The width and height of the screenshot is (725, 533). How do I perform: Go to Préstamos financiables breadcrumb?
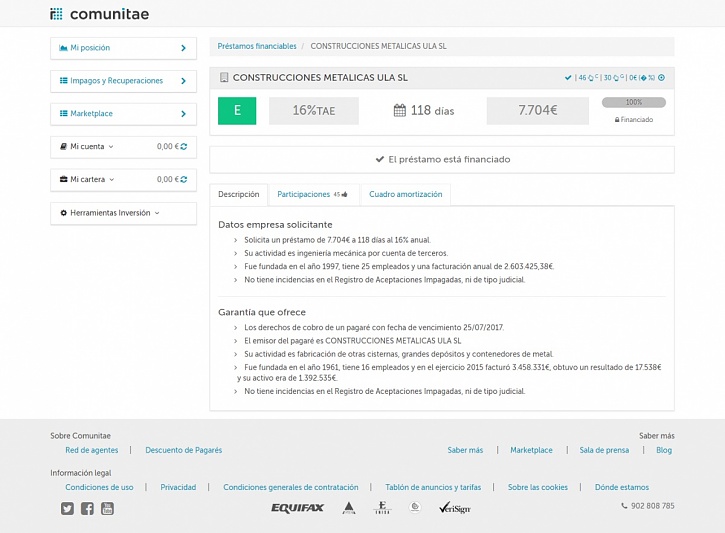pyautogui.click(x=257, y=46)
